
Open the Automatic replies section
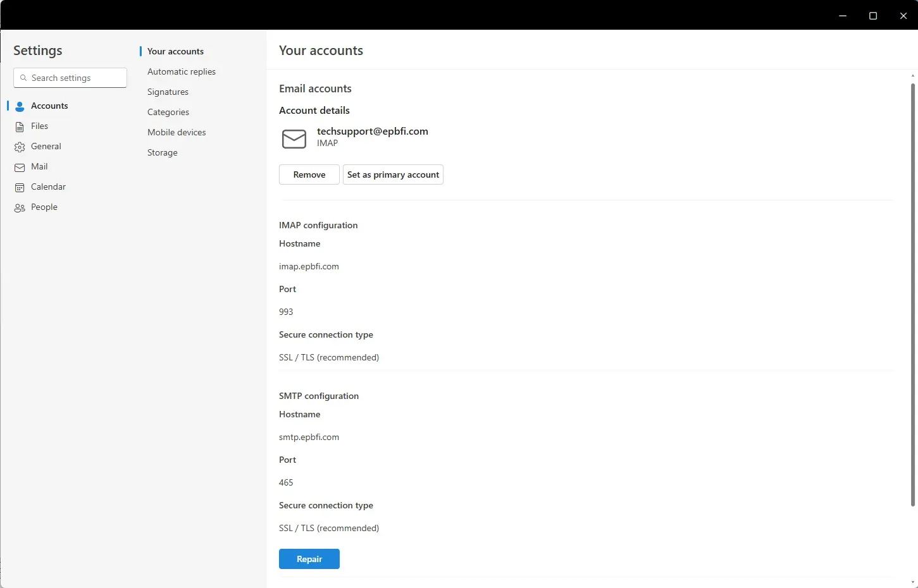182,71
